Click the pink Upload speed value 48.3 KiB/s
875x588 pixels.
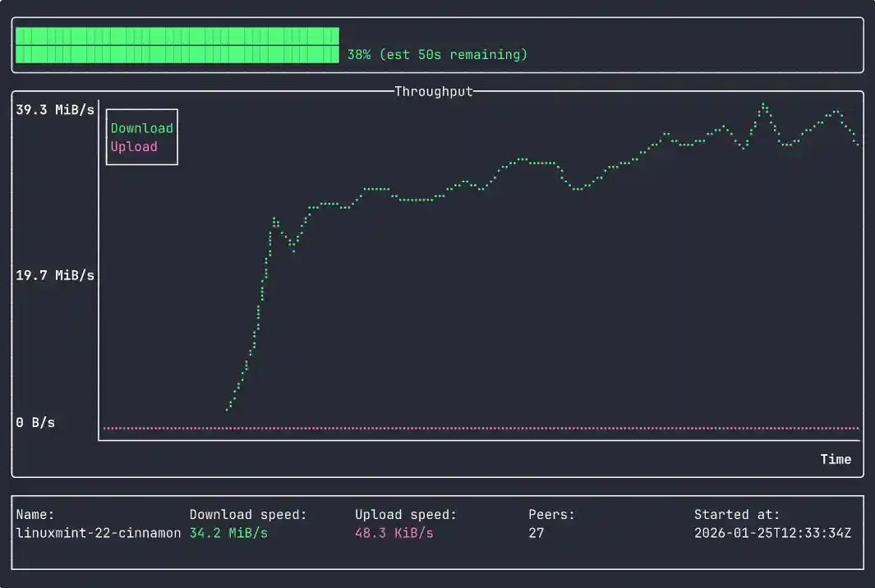(395, 532)
